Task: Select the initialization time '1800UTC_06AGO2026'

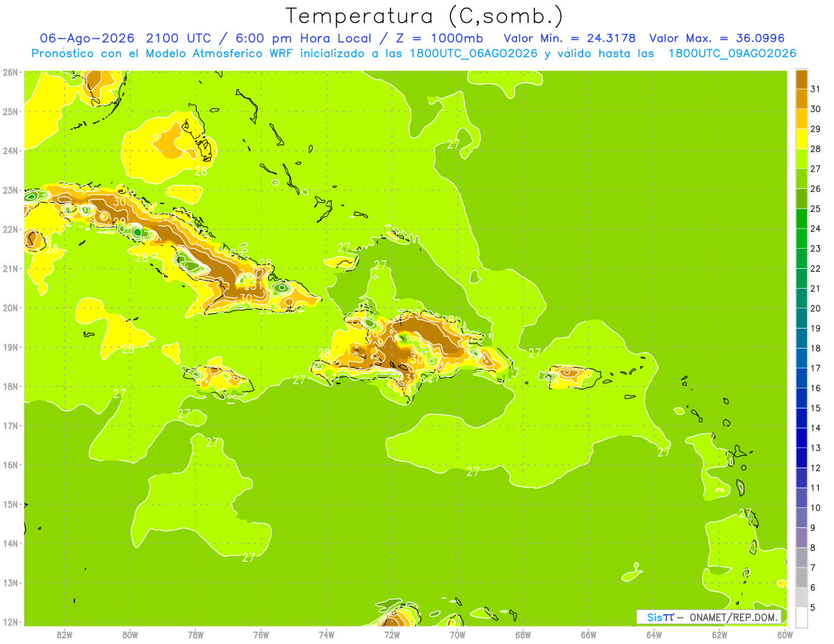Action: coord(473,53)
